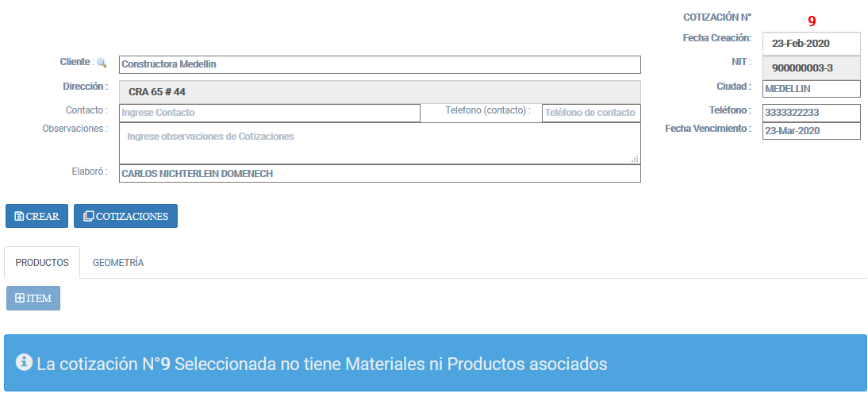Click the NIT field showing 900000003-3
Image resolution: width=868 pixels, height=401 pixels.
811,67
